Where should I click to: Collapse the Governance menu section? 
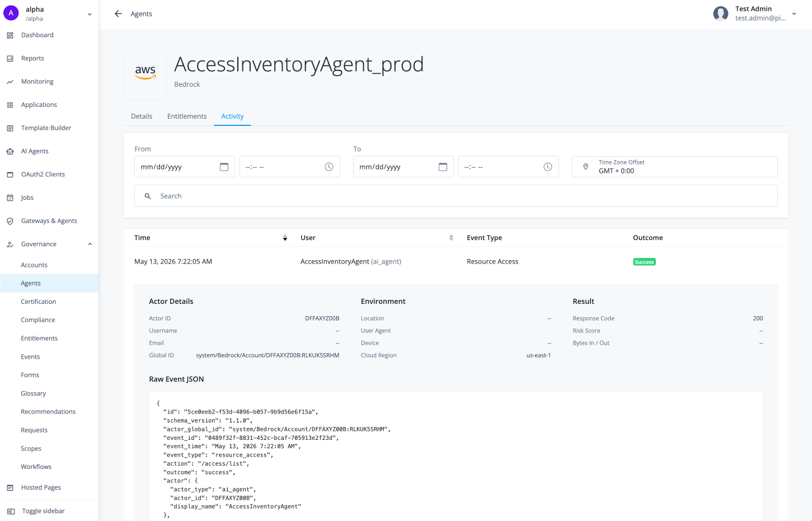[x=90, y=244]
